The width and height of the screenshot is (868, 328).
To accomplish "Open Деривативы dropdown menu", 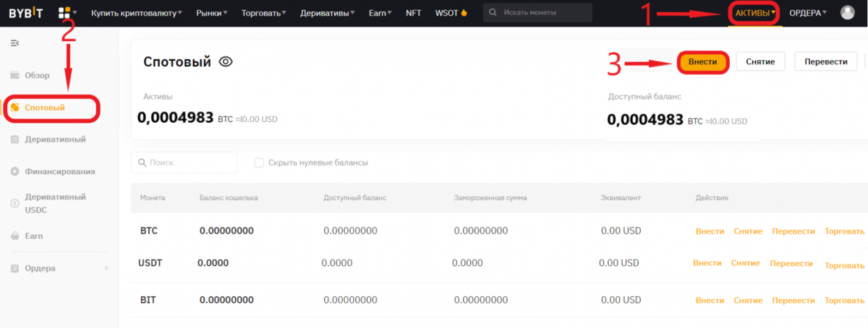I will coord(327,13).
